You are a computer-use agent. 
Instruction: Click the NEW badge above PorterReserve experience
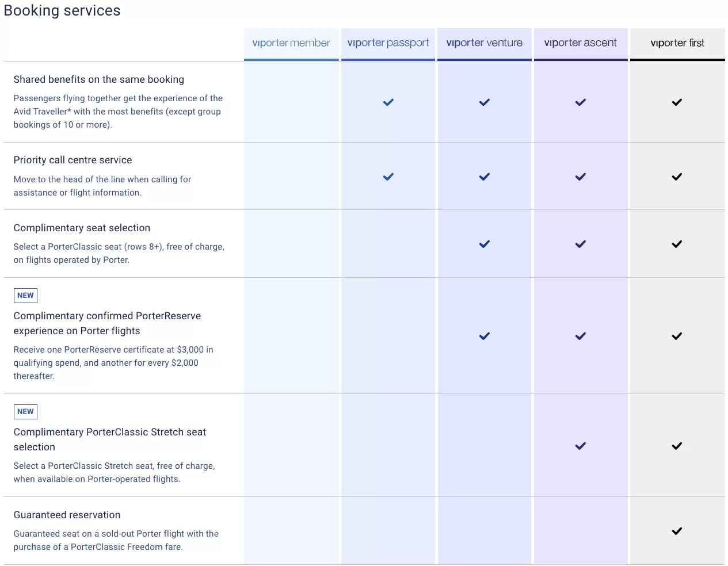tap(25, 296)
